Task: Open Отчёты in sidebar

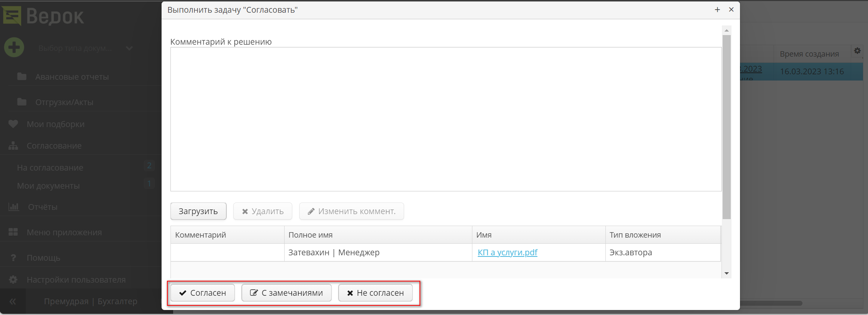Action: pyautogui.click(x=42, y=207)
